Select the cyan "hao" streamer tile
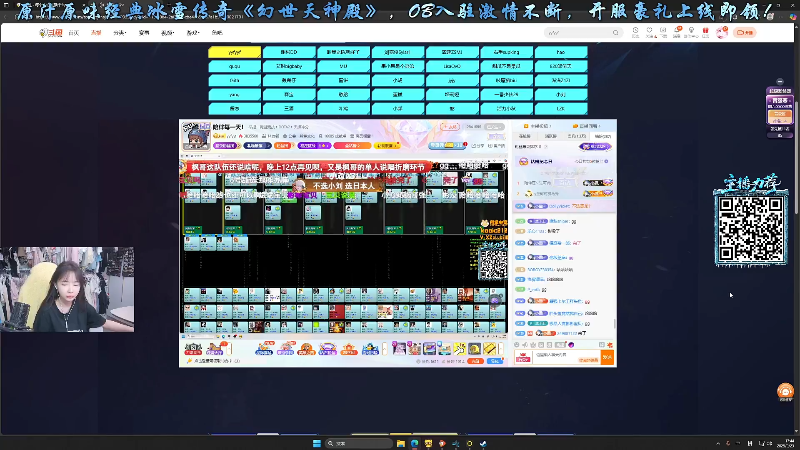Screen dimensions: 800x450 point(561,52)
